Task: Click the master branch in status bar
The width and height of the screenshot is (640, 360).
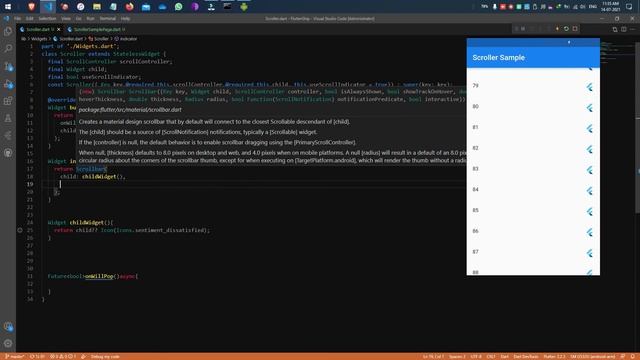Action: [x=15, y=356]
